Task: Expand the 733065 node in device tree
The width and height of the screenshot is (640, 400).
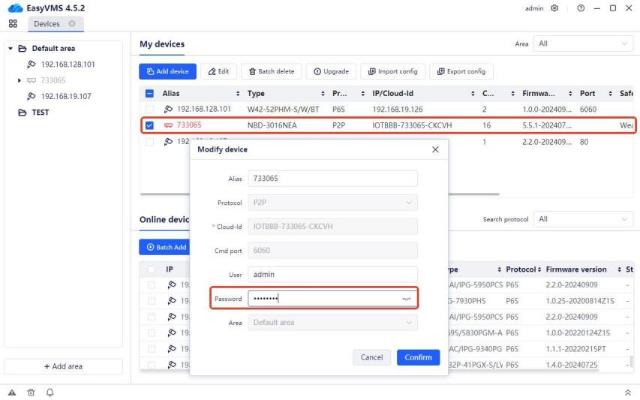Action: click(19, 80)
